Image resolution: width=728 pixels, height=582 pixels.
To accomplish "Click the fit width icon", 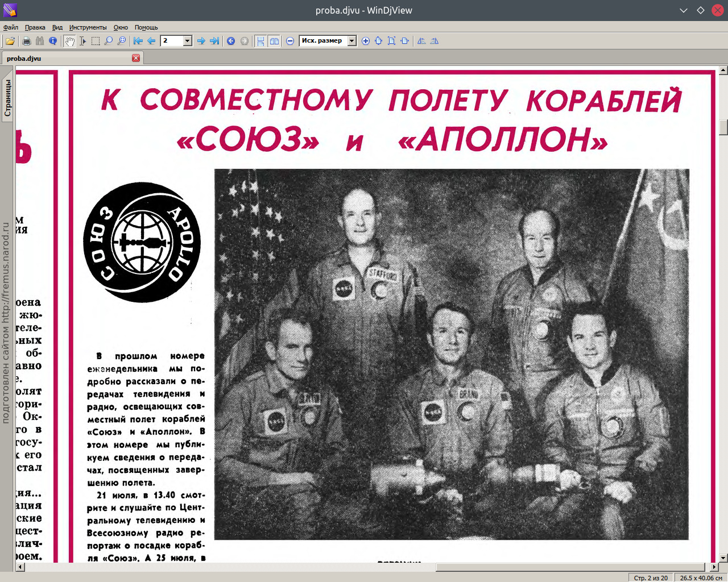I will [404, 41].
